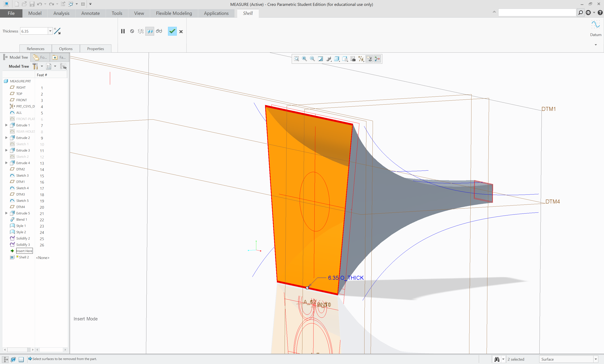
Task: Click the Model Tree horizontal scrollbar
Action: point(17,350)
